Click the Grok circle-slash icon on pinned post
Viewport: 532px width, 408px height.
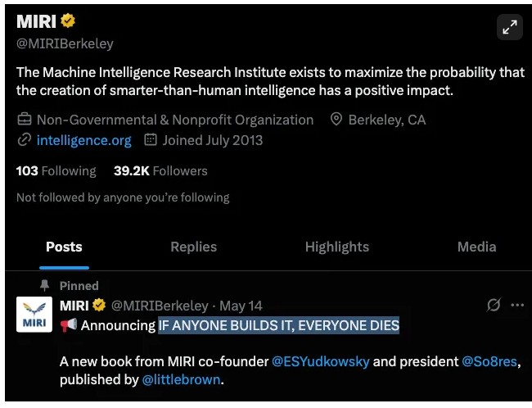[494, 306]
